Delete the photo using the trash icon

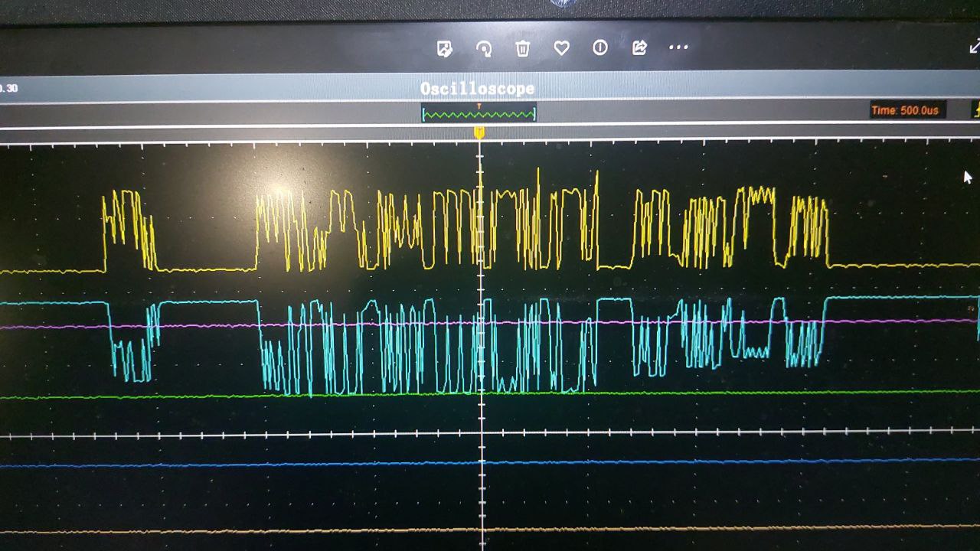tap(523, 48)
